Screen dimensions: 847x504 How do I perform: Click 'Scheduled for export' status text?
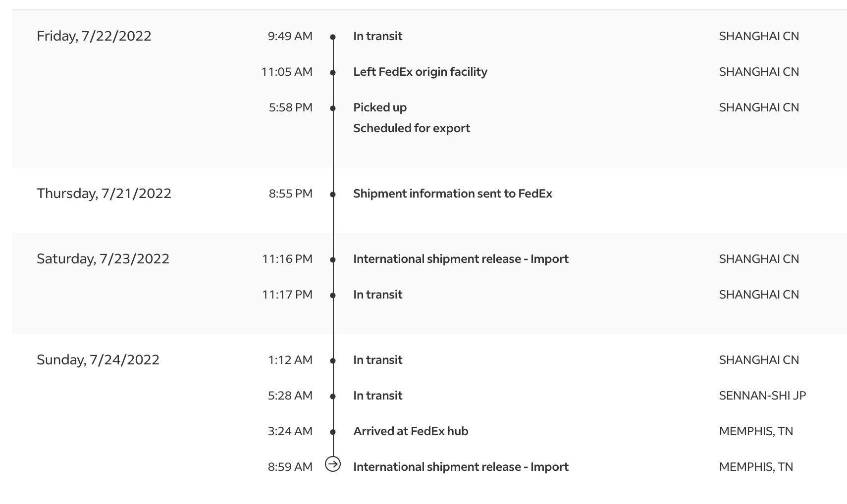pos(412,128)
